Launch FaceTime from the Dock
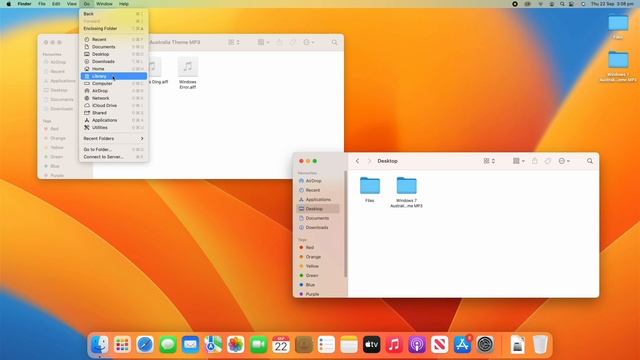 258,345
